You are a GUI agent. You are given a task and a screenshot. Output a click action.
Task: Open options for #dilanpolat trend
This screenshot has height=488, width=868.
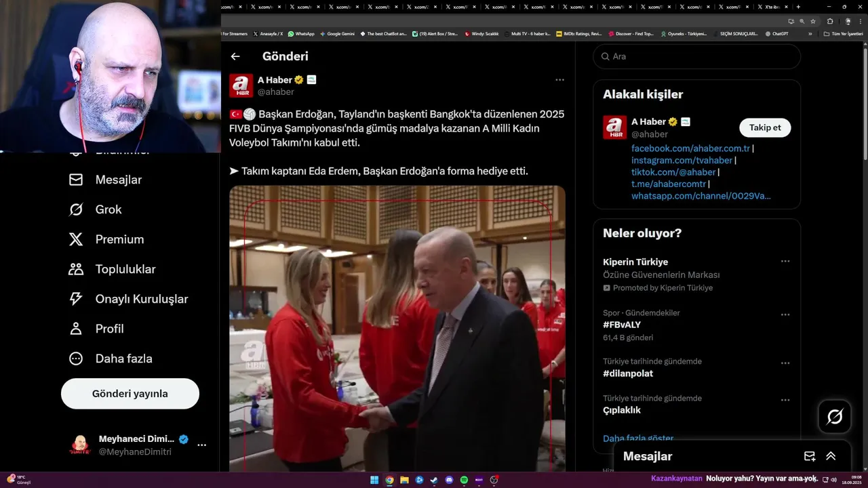[785, 363]
